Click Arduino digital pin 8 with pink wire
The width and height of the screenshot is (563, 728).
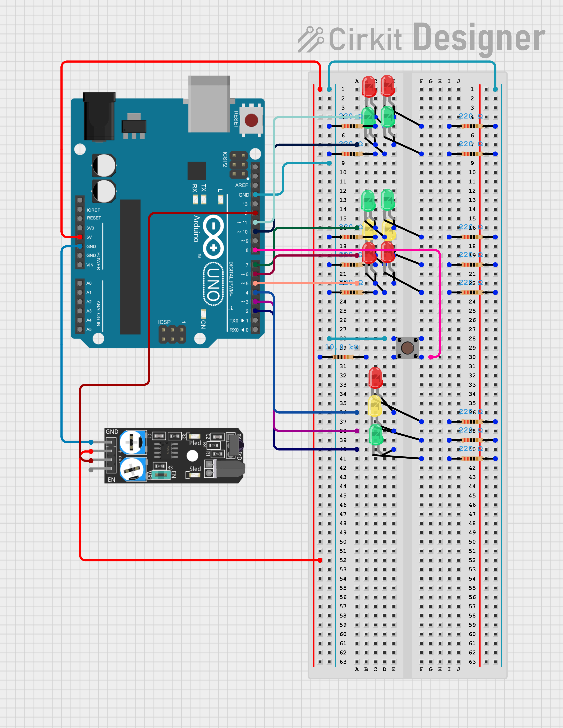pyautogui.click(x=255, y=250)
